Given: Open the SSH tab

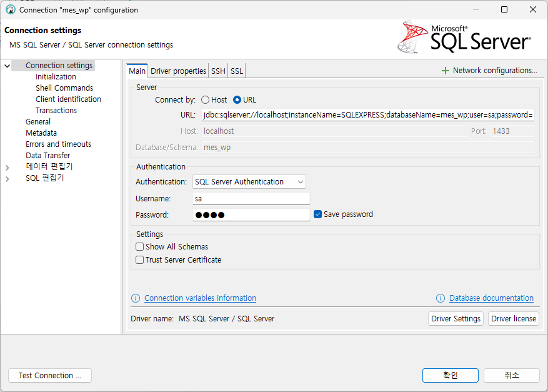Looking at the screenshot, I should [218, 71].
